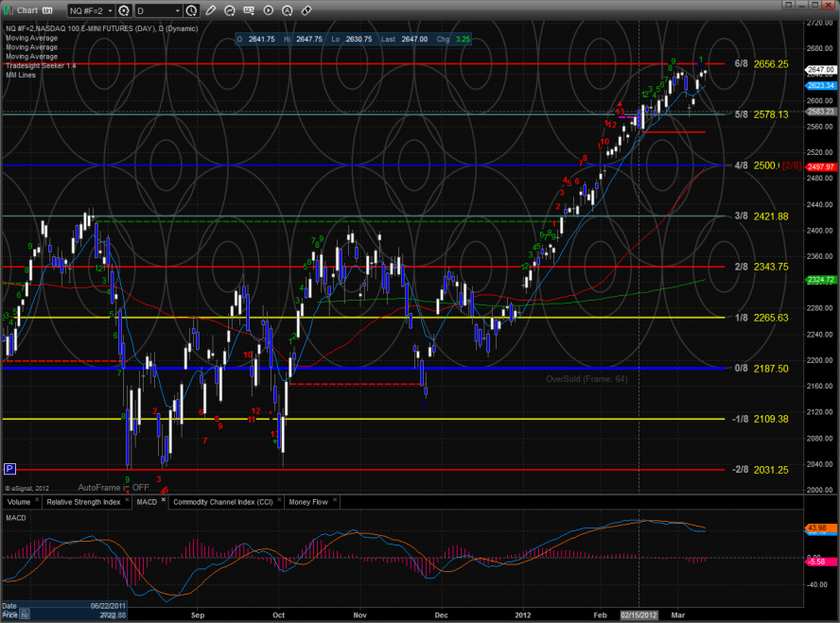
Task: Switch to the Relative Strength Index tab
Action: click(x=82, y=502)
